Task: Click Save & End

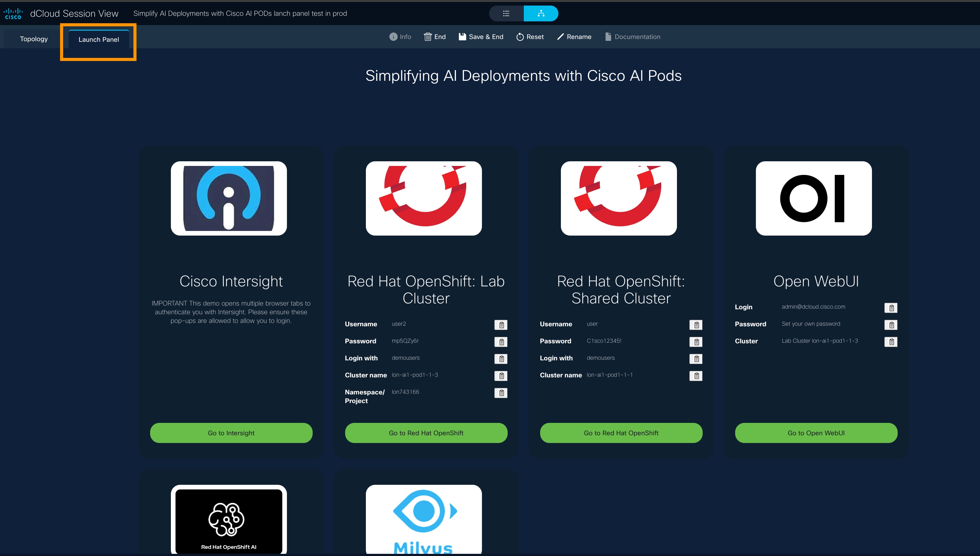Action: 481,37
